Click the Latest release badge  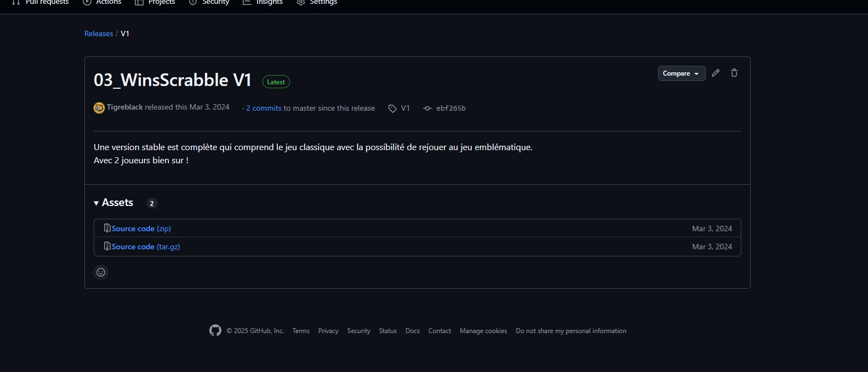point(276,82)
